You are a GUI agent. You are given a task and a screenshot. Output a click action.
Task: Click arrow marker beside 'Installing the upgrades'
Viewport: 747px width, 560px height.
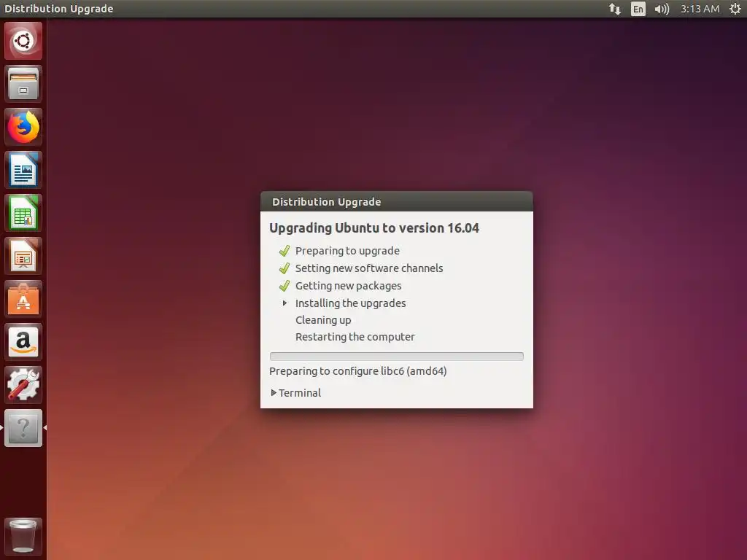(x=285, y=303)
